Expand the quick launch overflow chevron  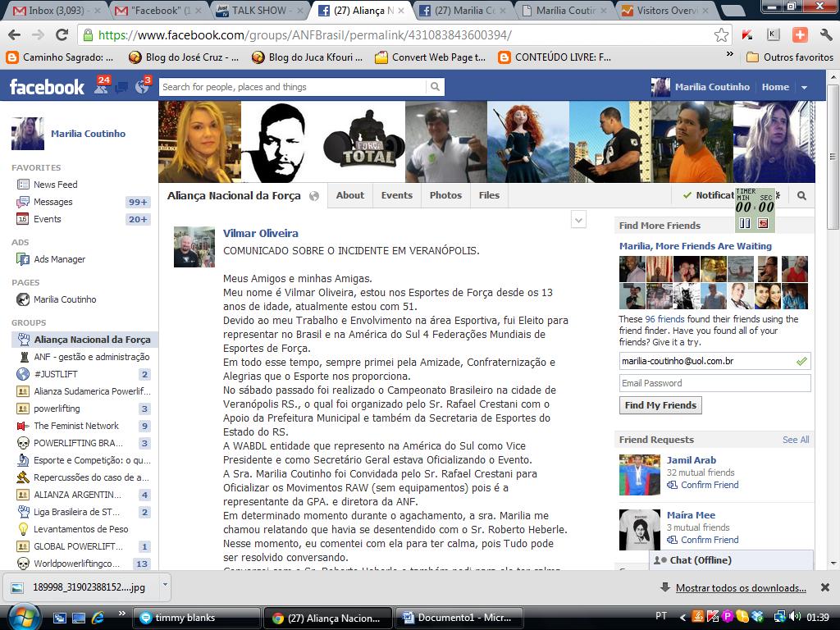[121, 614]
